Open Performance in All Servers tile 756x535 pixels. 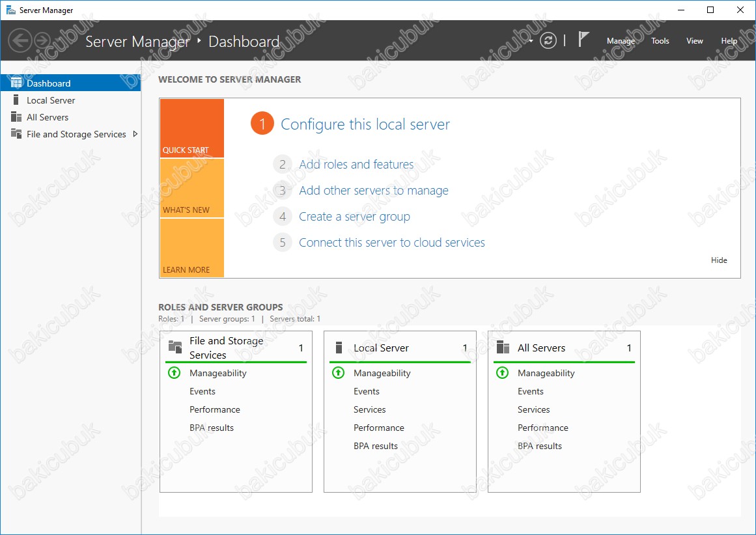click(x=543, y=428)
